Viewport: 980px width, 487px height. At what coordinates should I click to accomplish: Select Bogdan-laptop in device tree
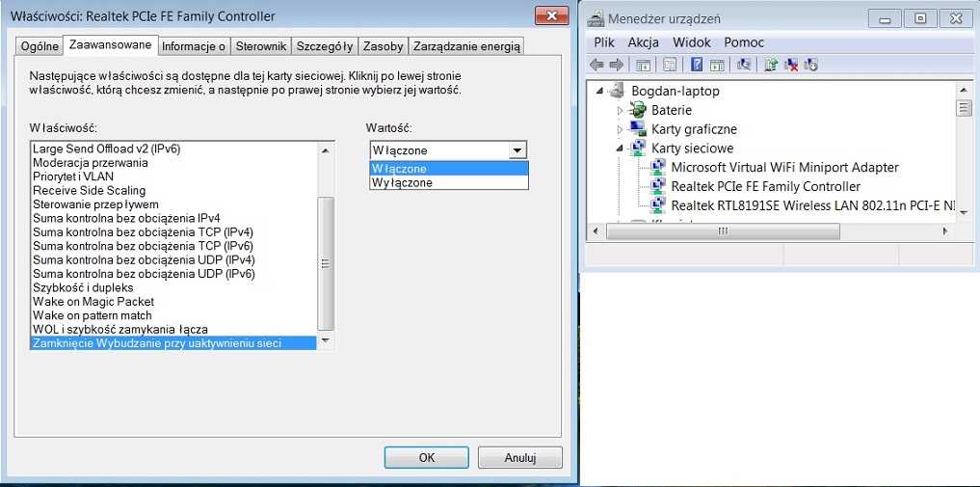pos(675,92)
